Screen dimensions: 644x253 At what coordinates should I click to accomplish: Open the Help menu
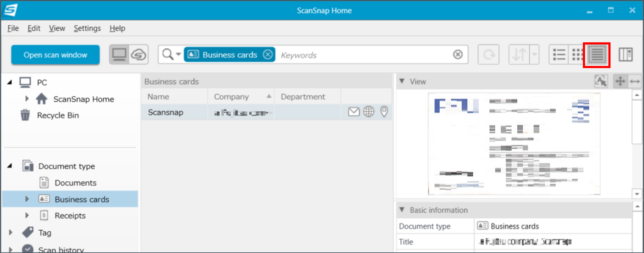pos(117,28)
